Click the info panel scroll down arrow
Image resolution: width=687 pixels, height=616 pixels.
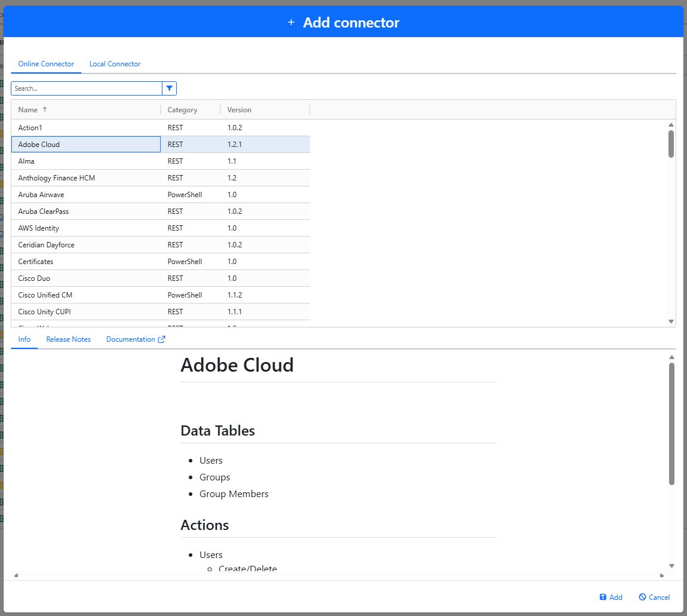click(x=671, y=566)
